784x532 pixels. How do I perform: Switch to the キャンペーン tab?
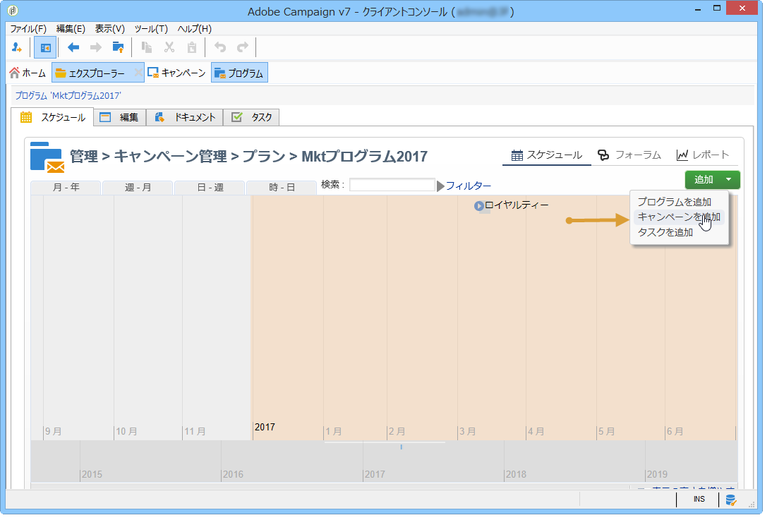(176, 73)
